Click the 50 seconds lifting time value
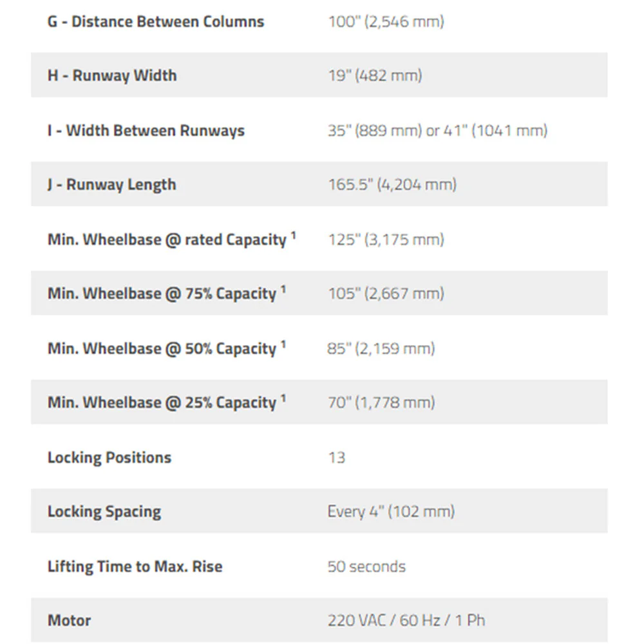The image size is (644, 644). point(366,567)
